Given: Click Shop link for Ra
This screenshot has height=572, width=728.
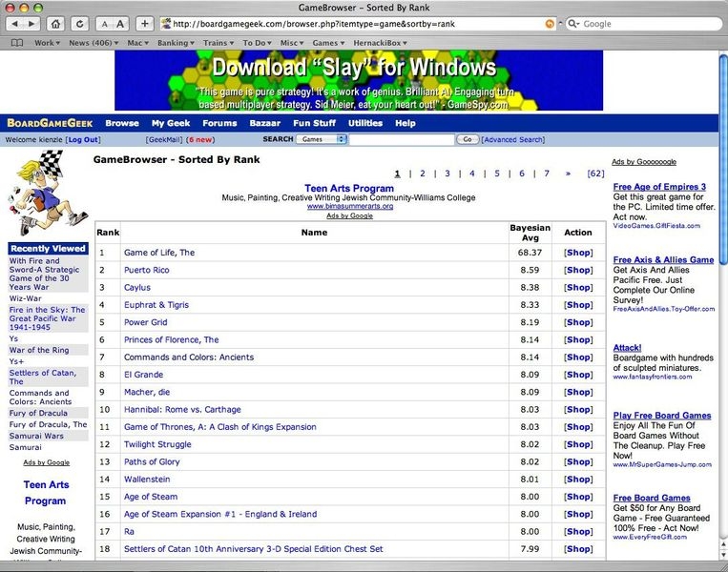Looking at the screenshot, I should point(578,532).
